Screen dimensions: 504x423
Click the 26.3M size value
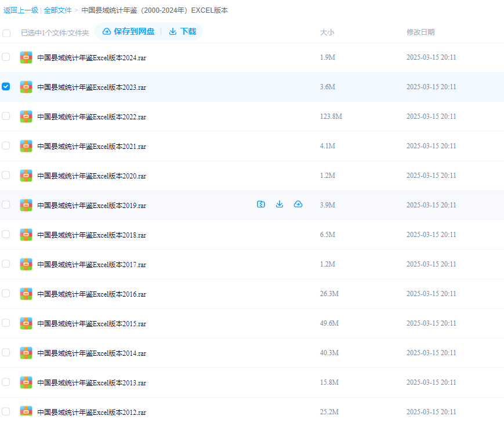[x=329, y=294]
